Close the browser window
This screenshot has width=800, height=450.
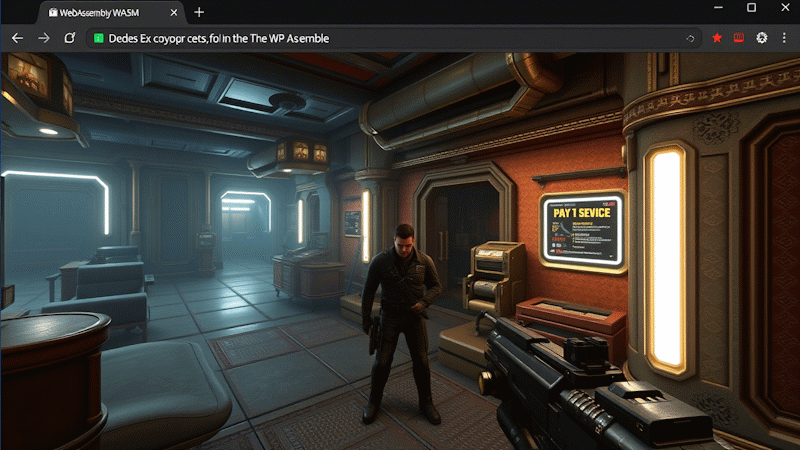tap(785, 8)
